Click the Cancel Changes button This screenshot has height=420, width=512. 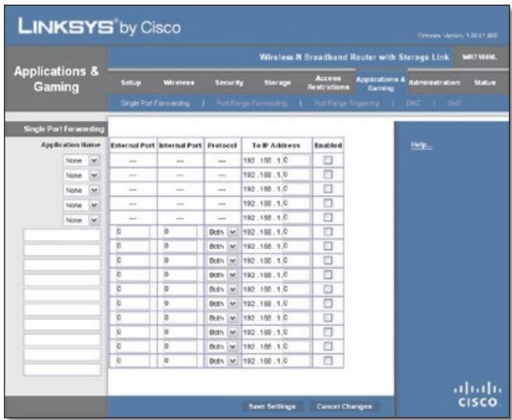pyautogui.click(x=344, y=406)
